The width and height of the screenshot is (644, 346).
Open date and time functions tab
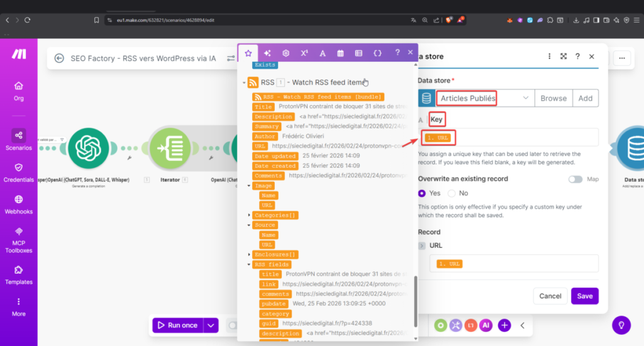click(x=340, y=53)
